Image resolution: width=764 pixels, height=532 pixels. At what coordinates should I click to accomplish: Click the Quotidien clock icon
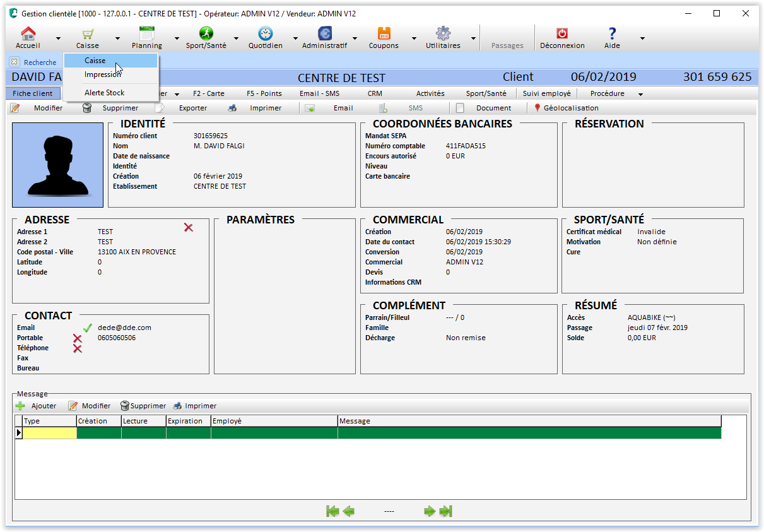(x=265, y=34)
